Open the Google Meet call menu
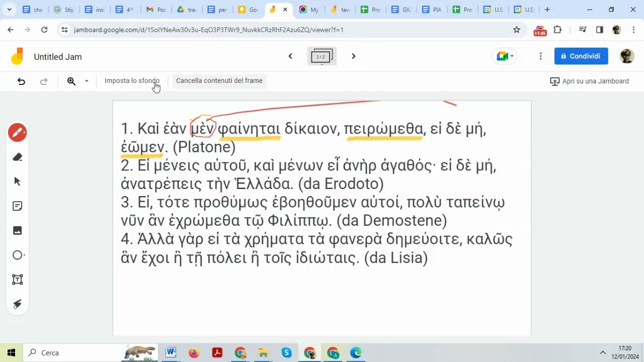 pos(505,56)
